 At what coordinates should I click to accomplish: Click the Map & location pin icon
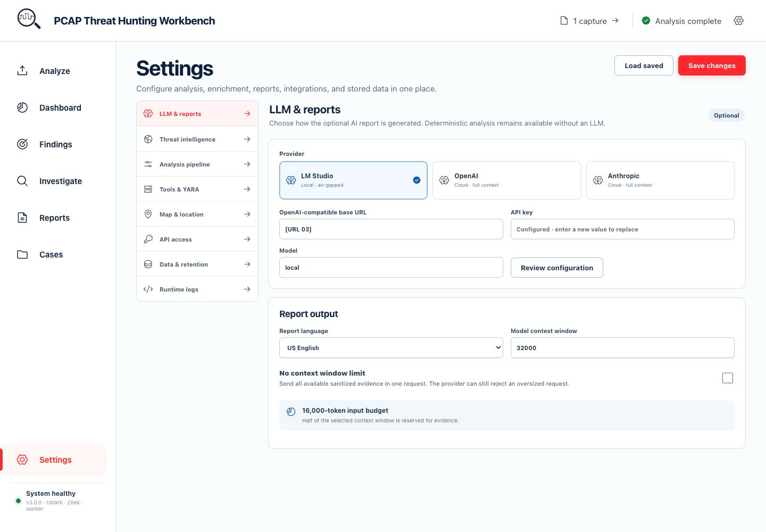[x=148, y=214]
